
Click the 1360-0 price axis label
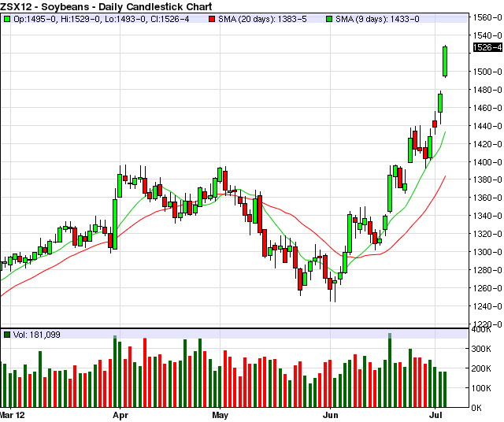pyautogui.click(x=487, y=198)
